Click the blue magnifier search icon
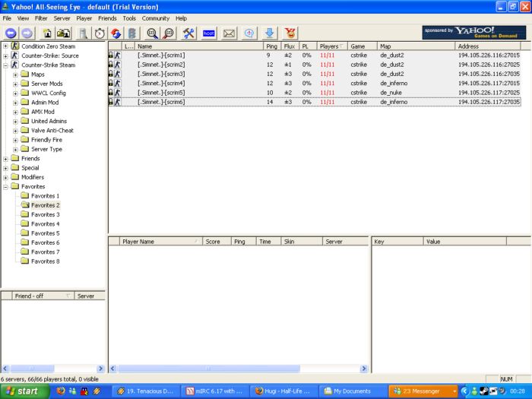This screenshot has width=532, height=399. pos(152,33)
